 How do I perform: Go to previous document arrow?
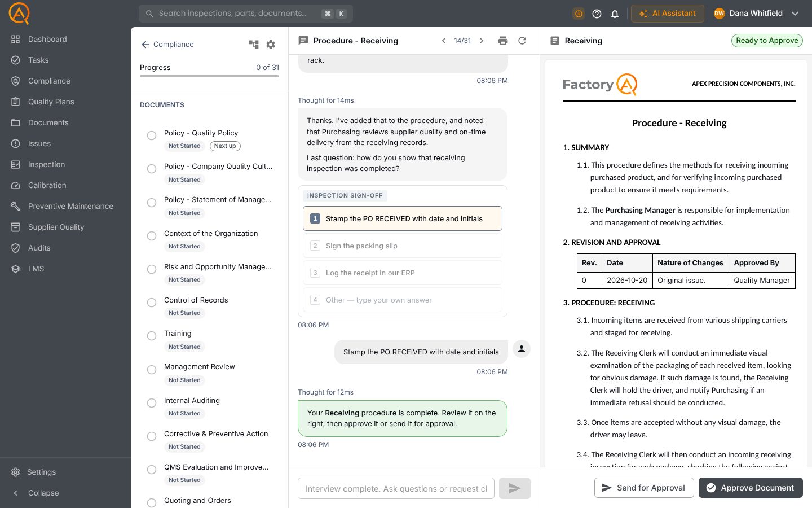click(444, 41)
